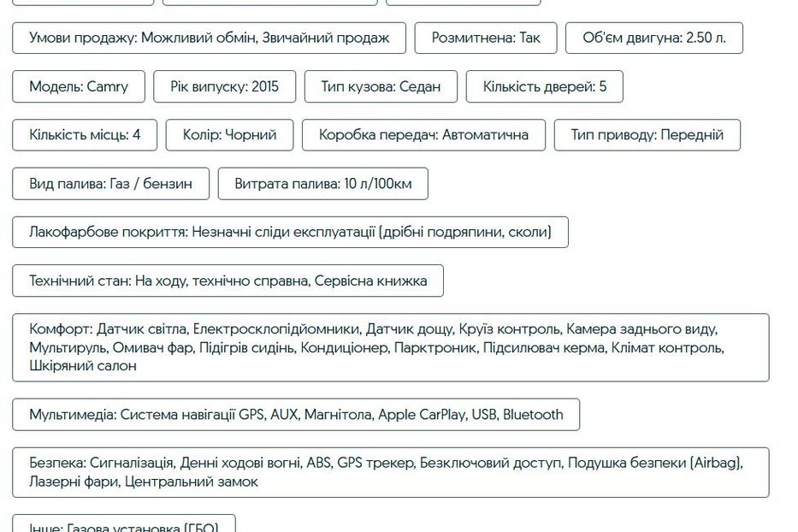The image size is (798, 532).
Task: Click the 'Рік випуску: 2015' tag
Action: click(225, 86)
